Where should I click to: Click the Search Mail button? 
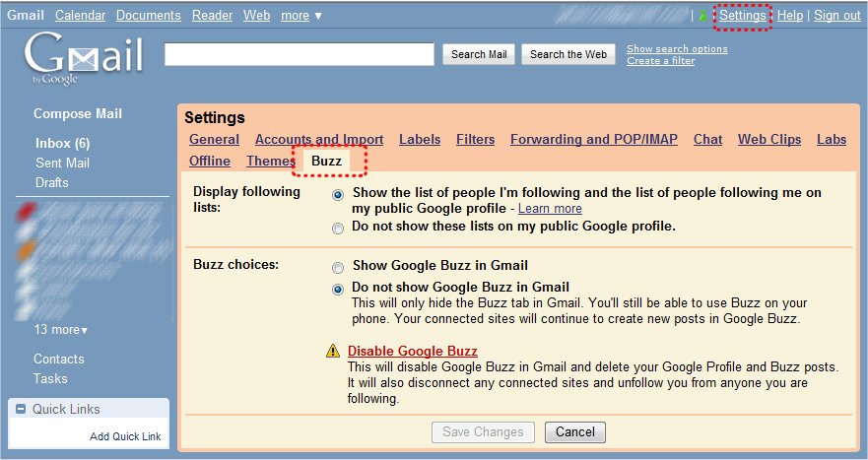tap(479, 54)
